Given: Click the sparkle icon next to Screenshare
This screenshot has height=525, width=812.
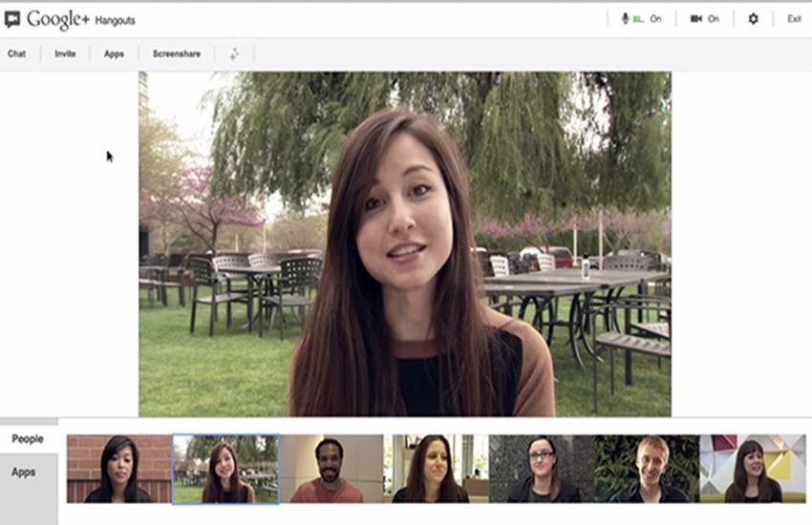Looking at the screenshot, I should click(x=234, y=54).
